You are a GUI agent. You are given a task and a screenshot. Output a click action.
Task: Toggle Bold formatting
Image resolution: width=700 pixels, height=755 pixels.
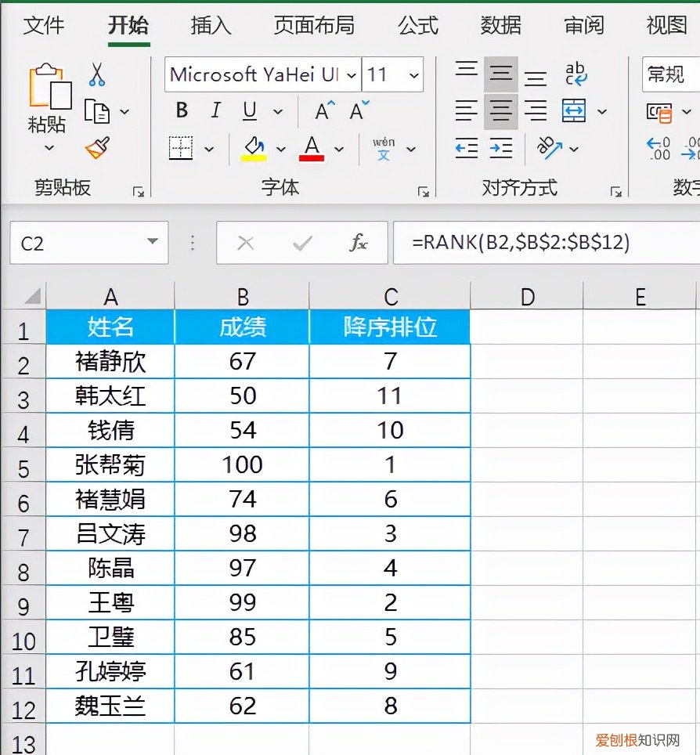[x=182, y=110]
